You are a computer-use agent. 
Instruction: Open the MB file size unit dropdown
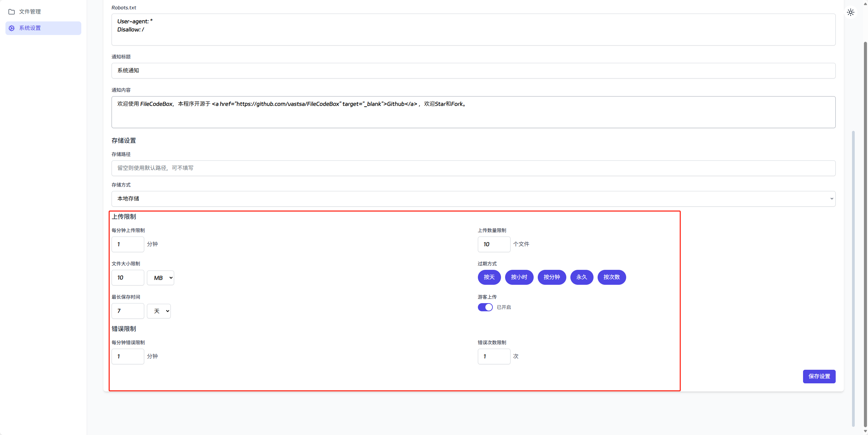click(x=161, y=278)
